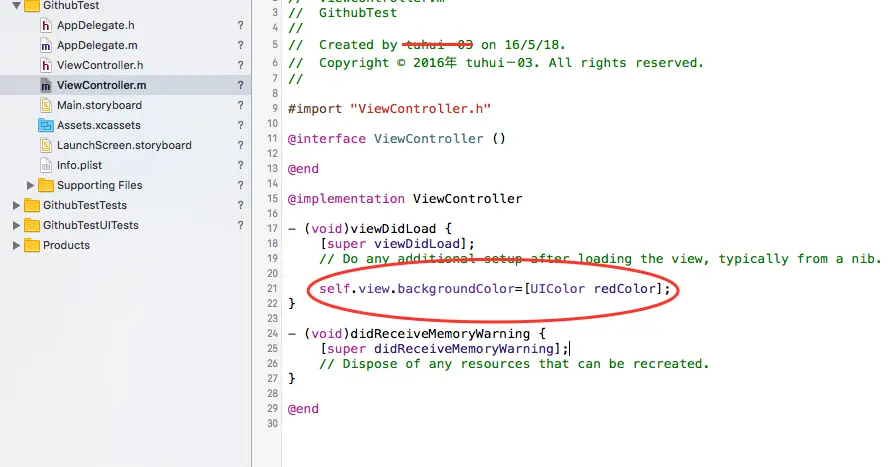Click the [super didReceiveMemoryWarning]; statement

(x=444, y=349)
